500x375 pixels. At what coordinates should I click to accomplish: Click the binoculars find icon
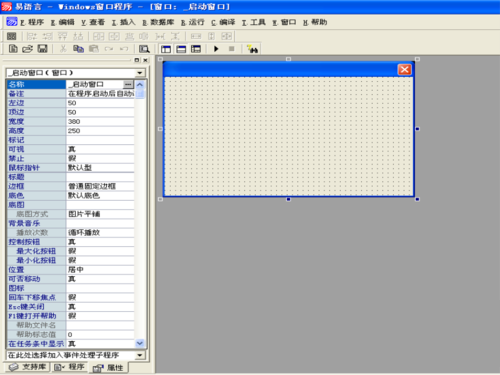point(252,49)
